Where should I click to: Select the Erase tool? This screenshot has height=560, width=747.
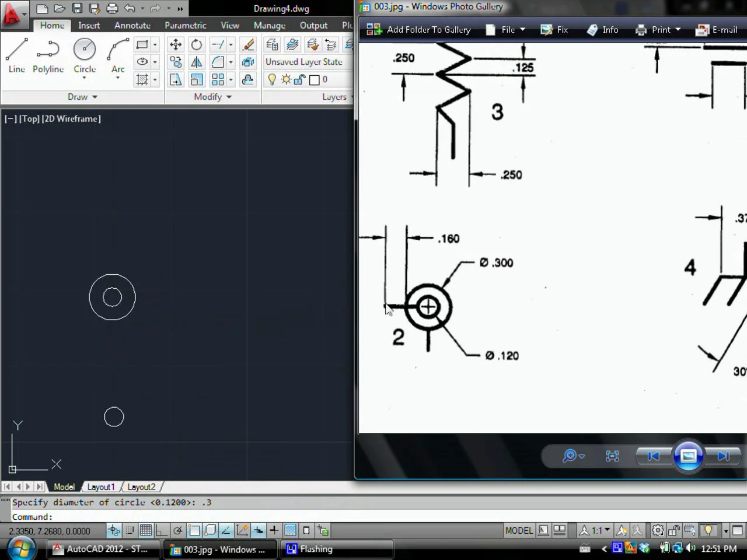[248, 44]
